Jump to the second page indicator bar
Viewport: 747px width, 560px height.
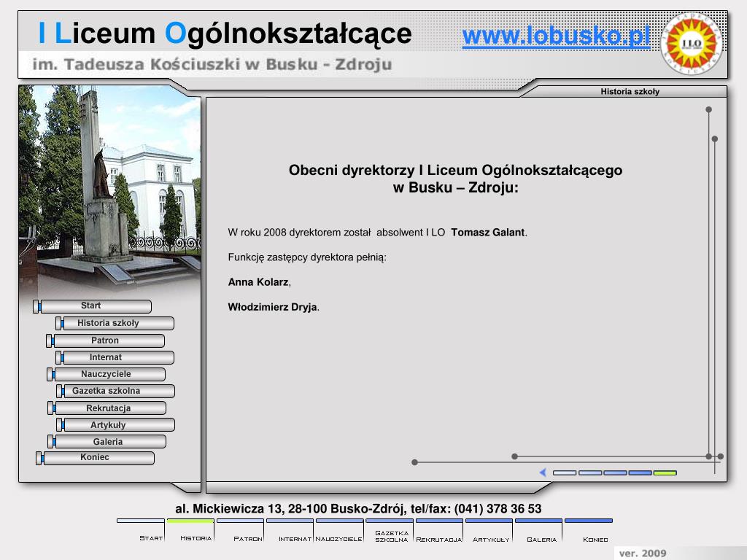[589, 472]
